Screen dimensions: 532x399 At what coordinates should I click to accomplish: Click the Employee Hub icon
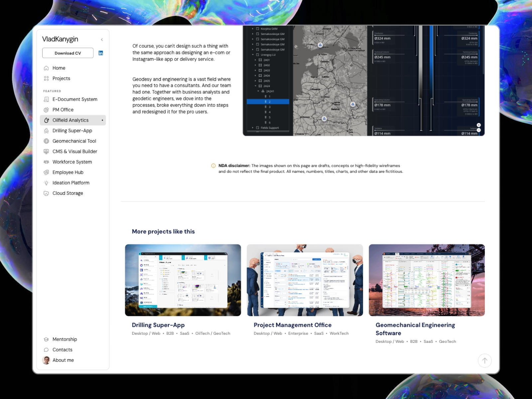click(46, 172)
